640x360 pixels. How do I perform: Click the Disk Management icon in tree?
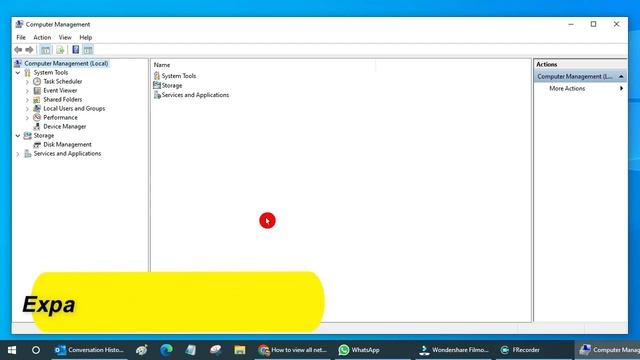[37, 144]
